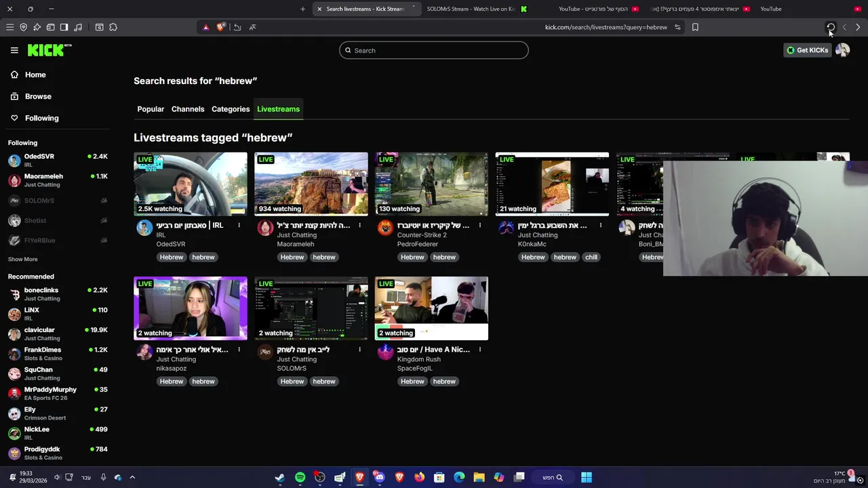Image resolution: width=868 pixels, height=488 pixels.
Task: Switch to the Channels tab
Action: pyautogui.click(x=188, y=109)
